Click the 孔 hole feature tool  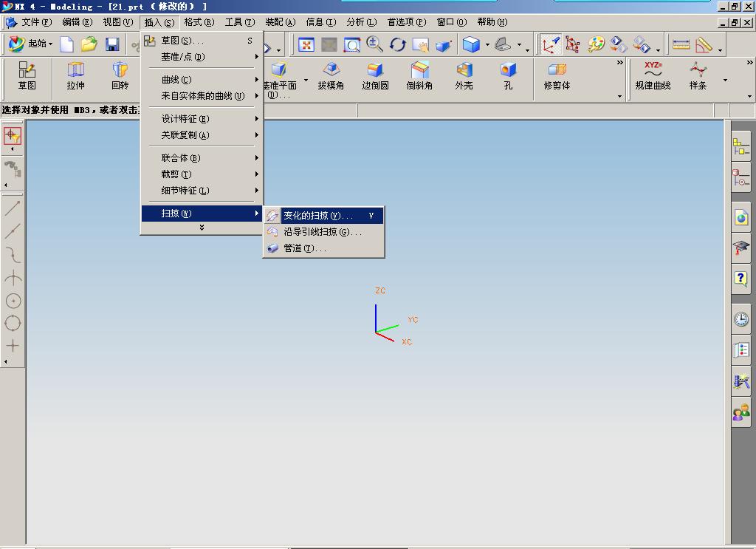click(508, 75)
